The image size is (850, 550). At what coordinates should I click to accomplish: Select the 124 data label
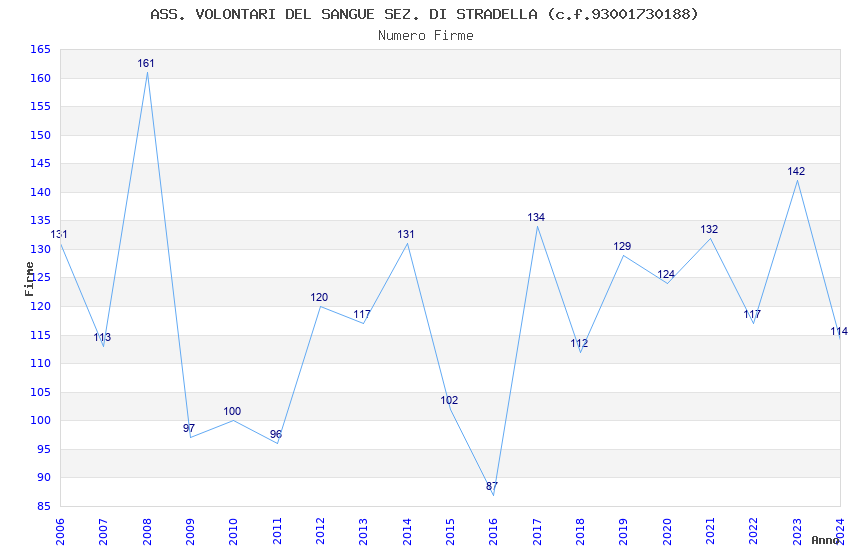click(666, 275)
